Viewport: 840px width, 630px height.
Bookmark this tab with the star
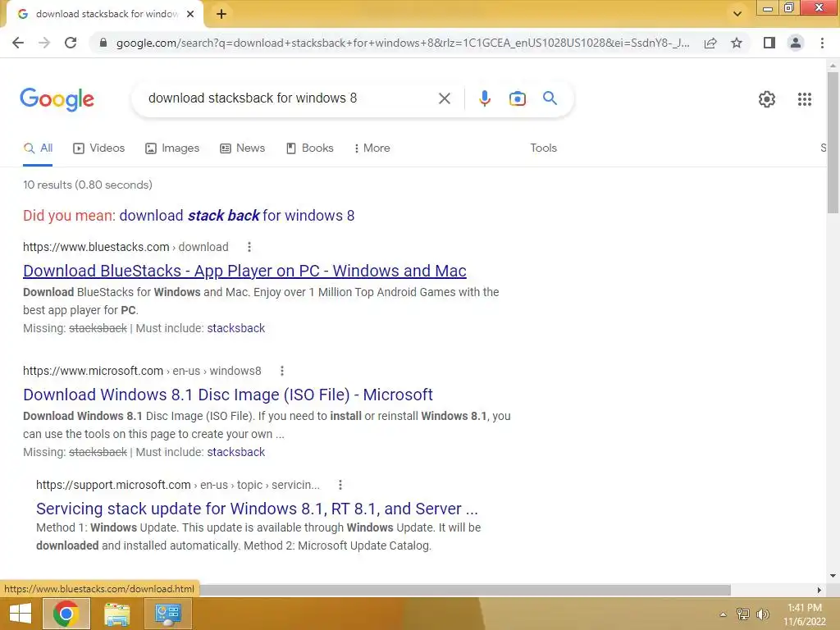[x=737, y=43]
